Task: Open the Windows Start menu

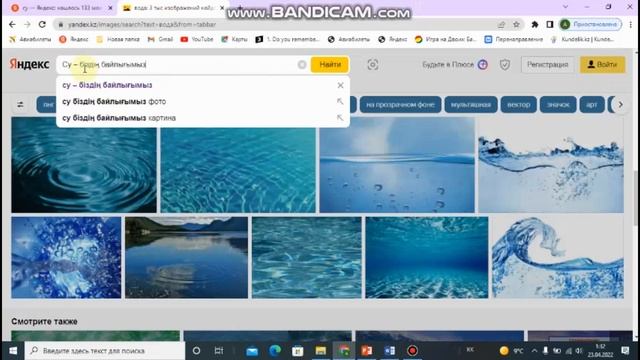Action: [x=13, y=351]
